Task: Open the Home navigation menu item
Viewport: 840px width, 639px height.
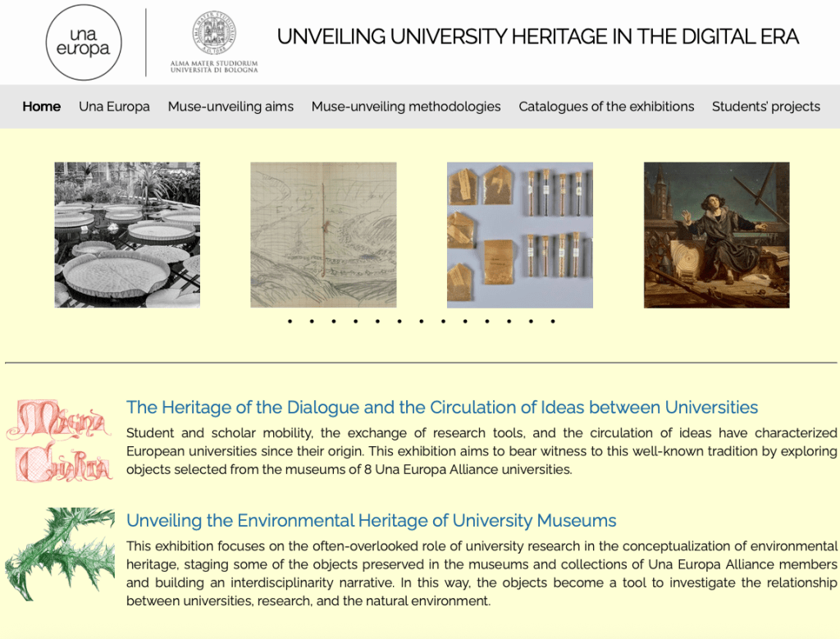Action: 41,107
